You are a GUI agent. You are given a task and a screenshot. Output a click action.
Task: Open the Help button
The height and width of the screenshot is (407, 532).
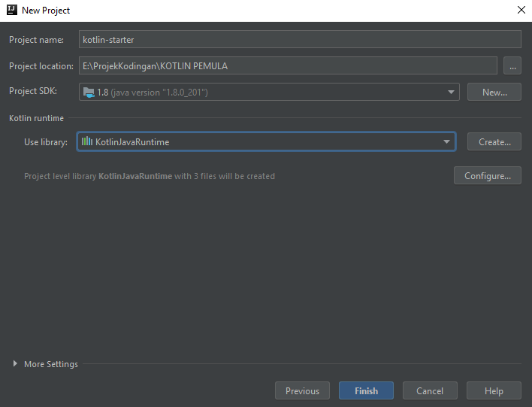pyautogui.click(x=494, y=390)
